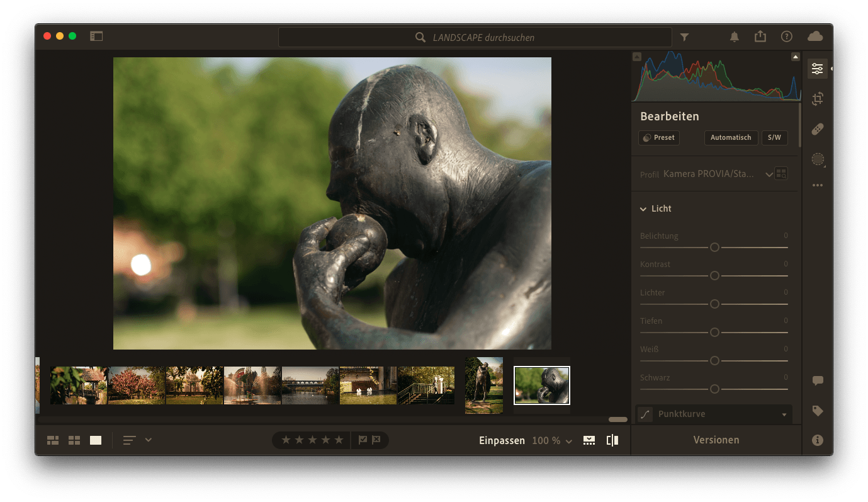Screen dimensions: 868x502
Task: Toggle the before/after original view
Action: [612, 440]
